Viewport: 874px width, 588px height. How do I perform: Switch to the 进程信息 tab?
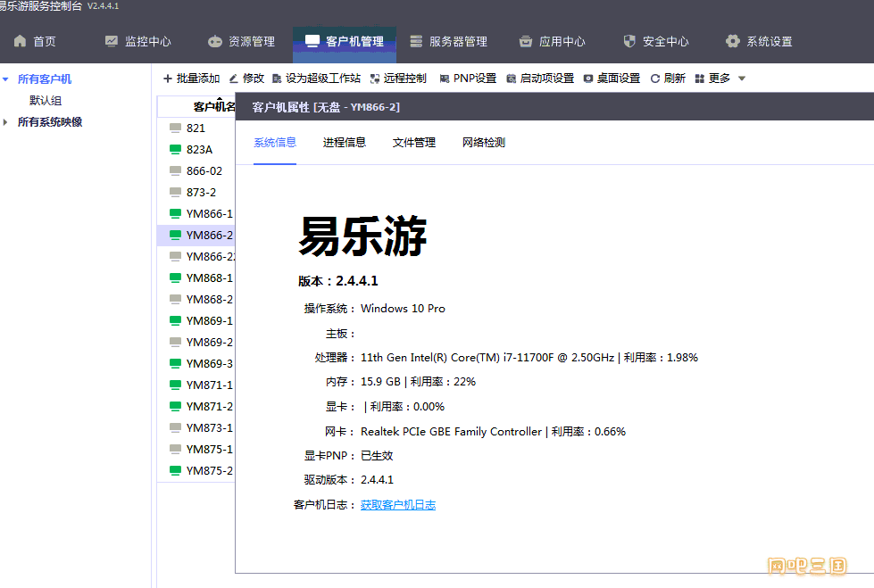tap(345, 143)
